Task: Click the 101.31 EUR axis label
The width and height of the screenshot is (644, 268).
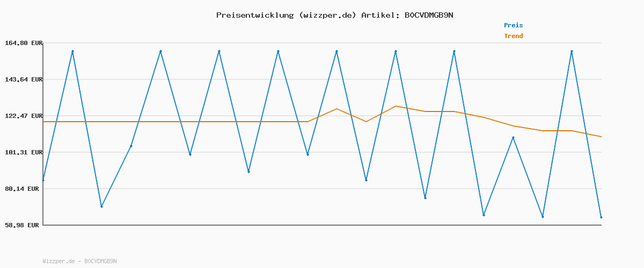Action: (24, 152)
